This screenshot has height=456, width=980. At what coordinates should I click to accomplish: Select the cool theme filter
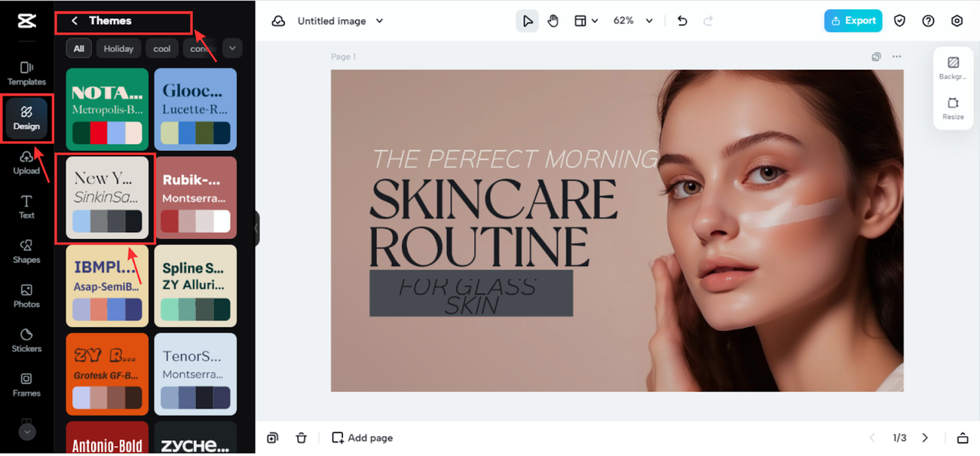(x=162, y=48)
